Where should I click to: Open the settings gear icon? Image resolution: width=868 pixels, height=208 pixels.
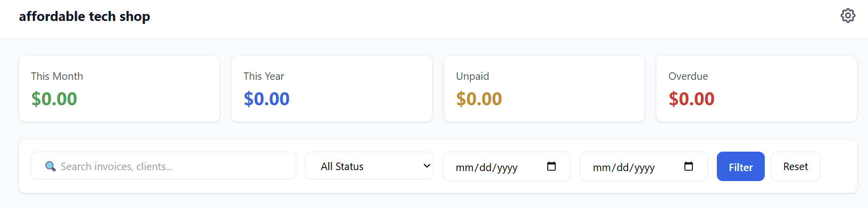tap(848, 15)
